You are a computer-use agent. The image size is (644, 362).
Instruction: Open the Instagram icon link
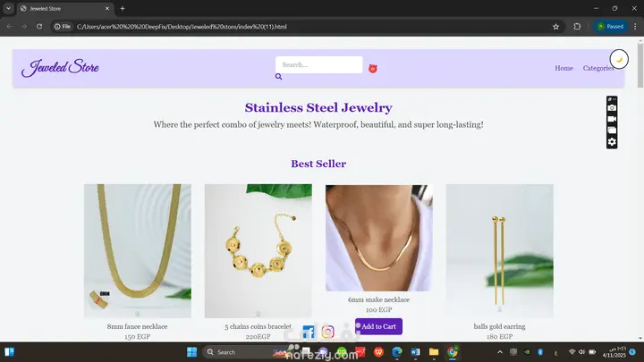click(327, 332)
